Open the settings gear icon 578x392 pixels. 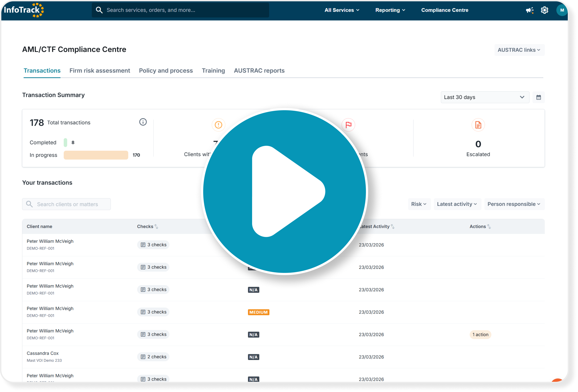coord(544,10)
